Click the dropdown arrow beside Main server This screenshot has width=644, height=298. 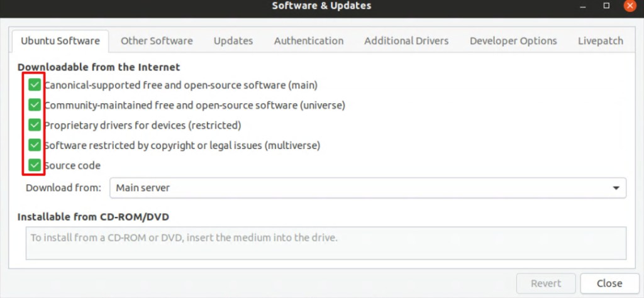coord(616,188)
